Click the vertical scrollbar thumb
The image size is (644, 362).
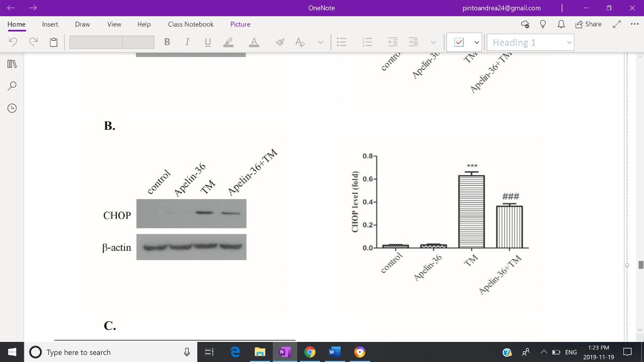(641, 265)
